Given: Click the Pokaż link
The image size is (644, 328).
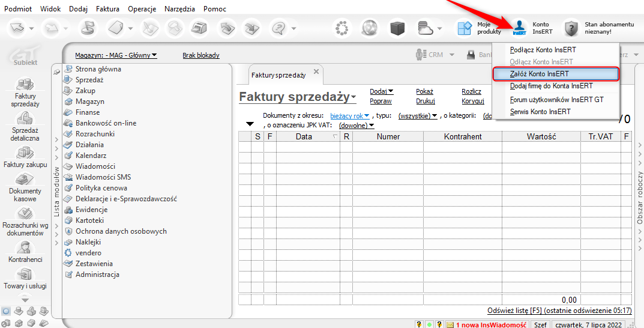Looking at the screenshot, I should tap(425, 91).
